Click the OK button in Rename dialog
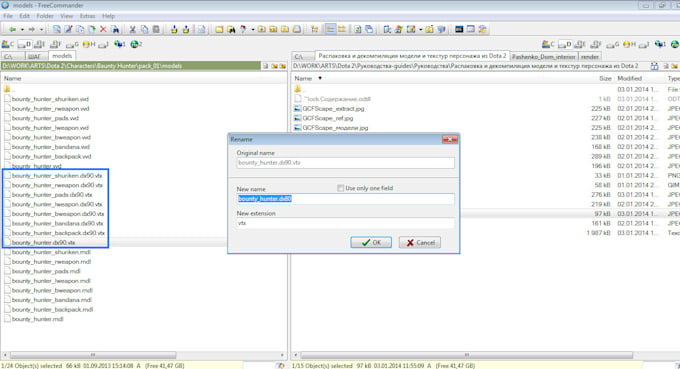The image size is (680, 369). click(x=371, y=242)
